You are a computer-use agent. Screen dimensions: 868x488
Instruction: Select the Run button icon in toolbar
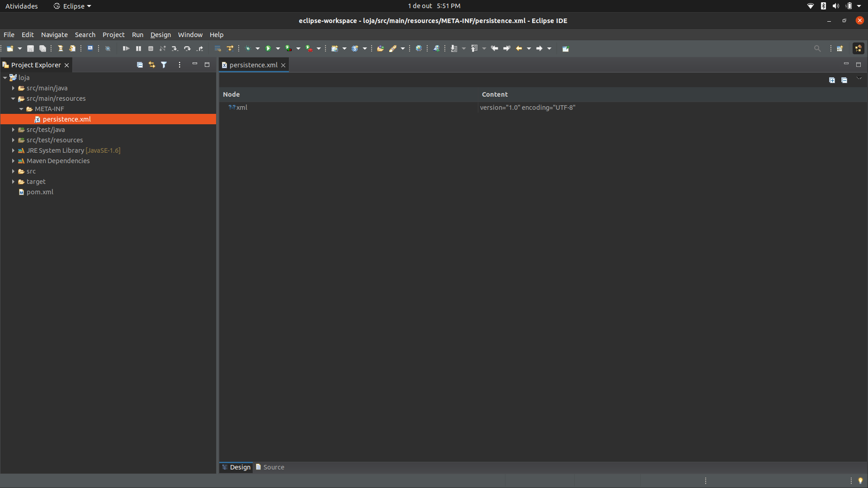tap(268, 48)
